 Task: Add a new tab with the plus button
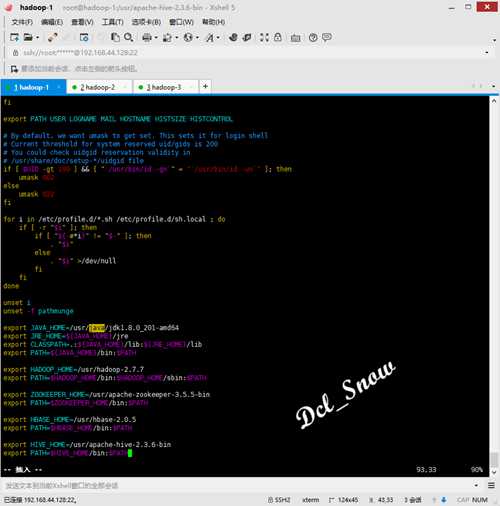click(x=205, y=86)
